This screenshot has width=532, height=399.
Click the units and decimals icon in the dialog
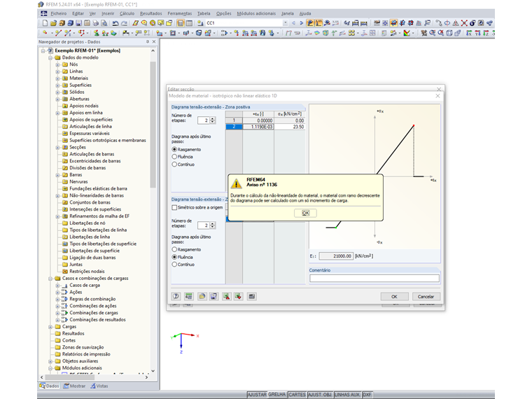point(188,296)
